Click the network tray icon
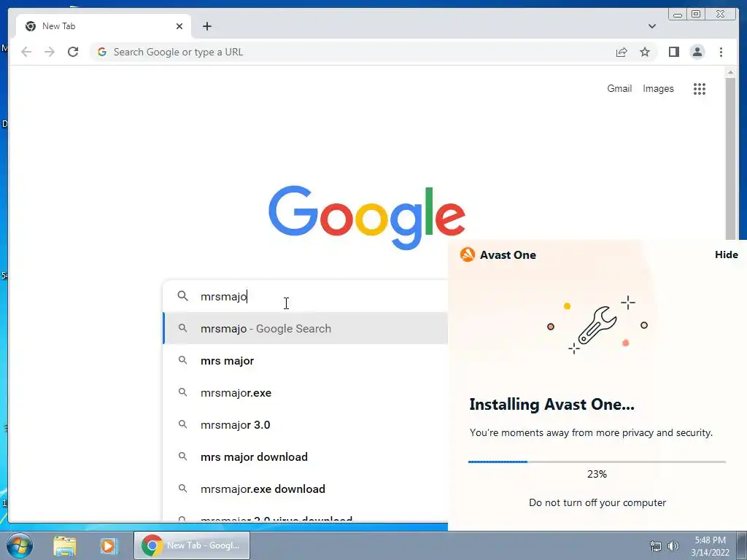 coord(656,546)
